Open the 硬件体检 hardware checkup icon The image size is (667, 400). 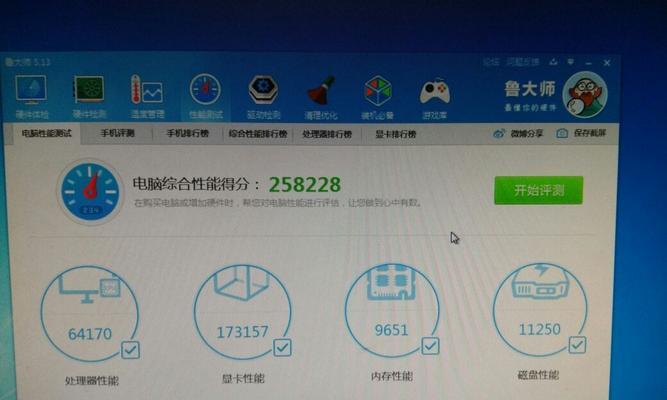[x=31, y=90]
